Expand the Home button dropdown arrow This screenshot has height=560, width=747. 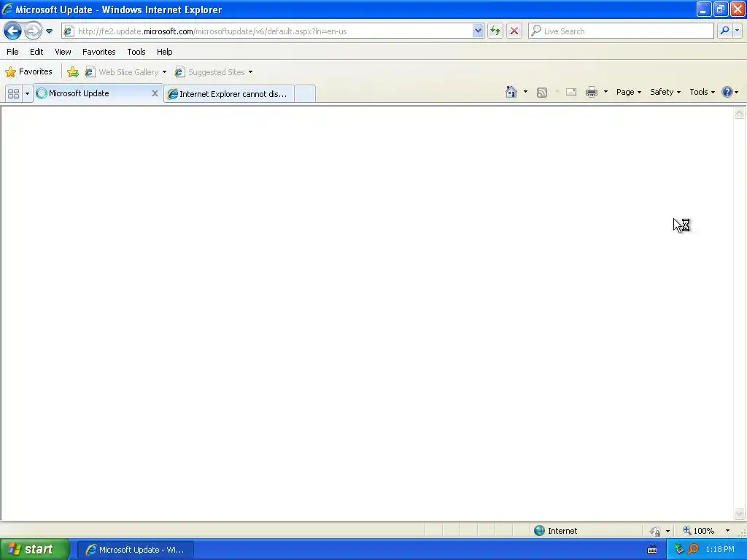[525, 92]
